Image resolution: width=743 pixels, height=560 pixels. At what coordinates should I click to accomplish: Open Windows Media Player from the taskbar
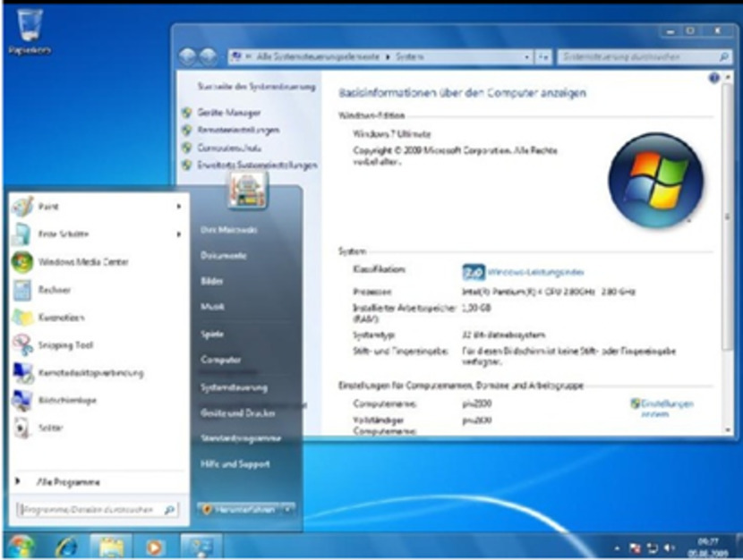click(x=156, y=545)
